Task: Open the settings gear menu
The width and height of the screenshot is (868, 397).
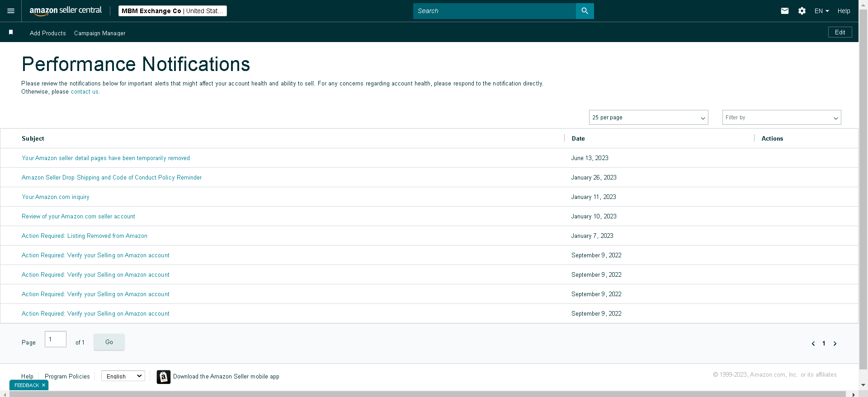Action: (802, 11)
